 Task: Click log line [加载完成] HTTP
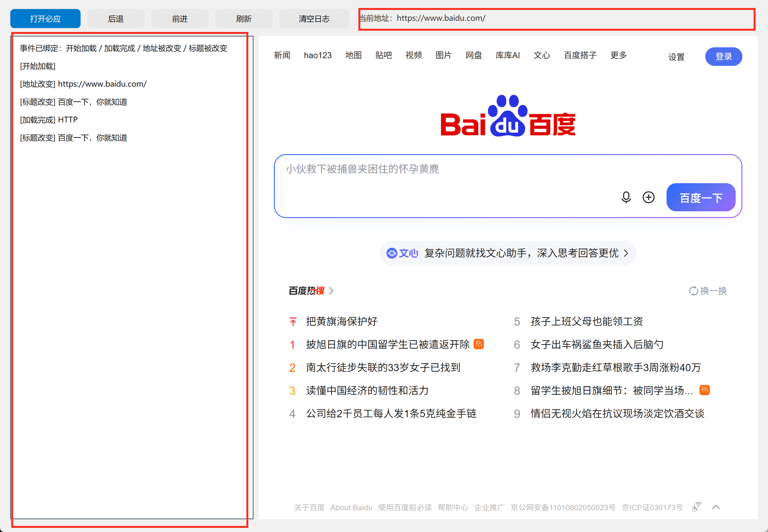click(x=49, y=120)
